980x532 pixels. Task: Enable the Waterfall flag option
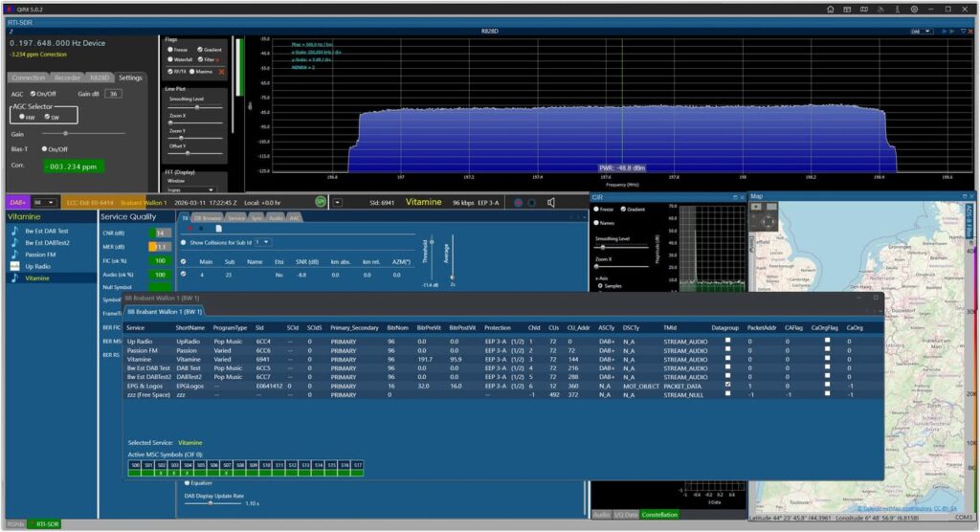point(170,59)
